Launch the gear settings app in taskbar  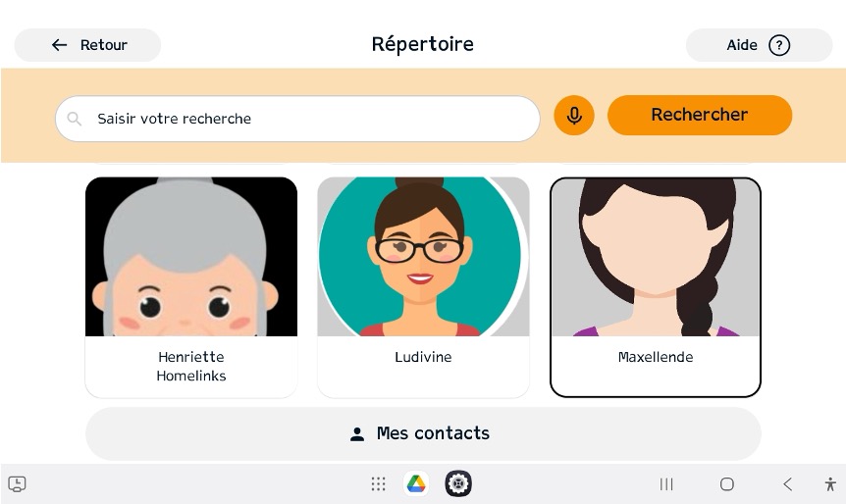coord(458,483)
